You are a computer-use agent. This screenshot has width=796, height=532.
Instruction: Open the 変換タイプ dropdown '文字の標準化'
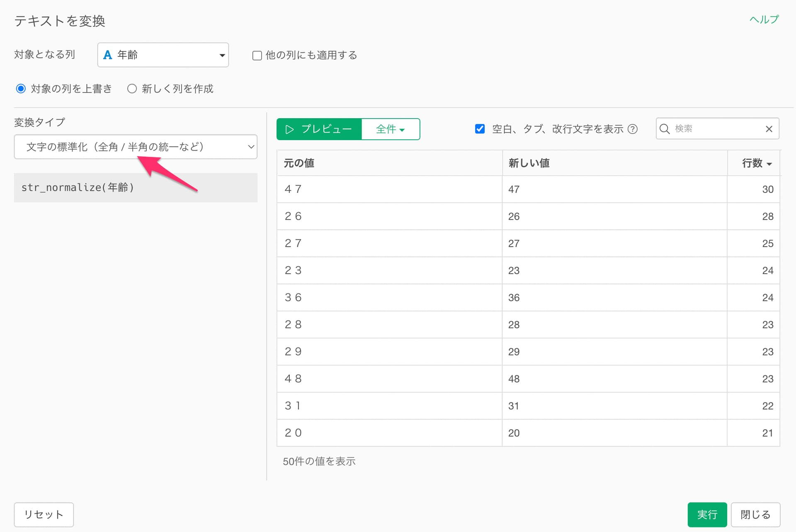point(136,147)
